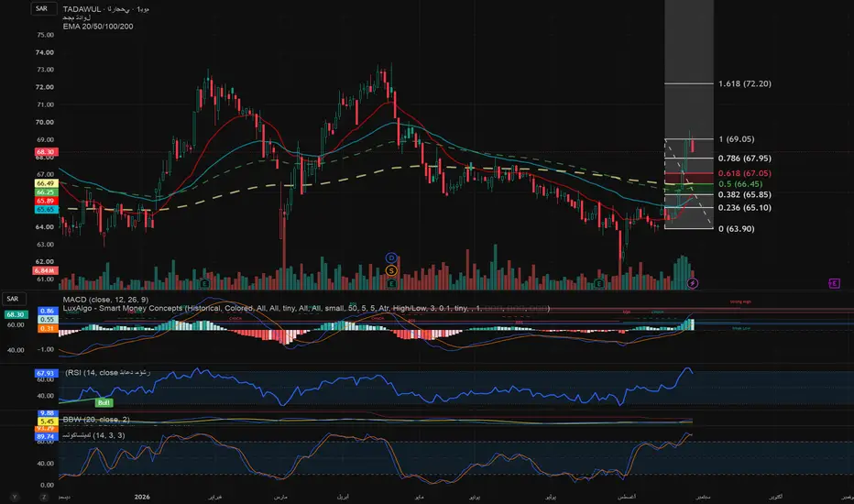Click the 1.618 (72.20) Fibonacci extension label
Viewport: 854px width, 504px height.
745,83
